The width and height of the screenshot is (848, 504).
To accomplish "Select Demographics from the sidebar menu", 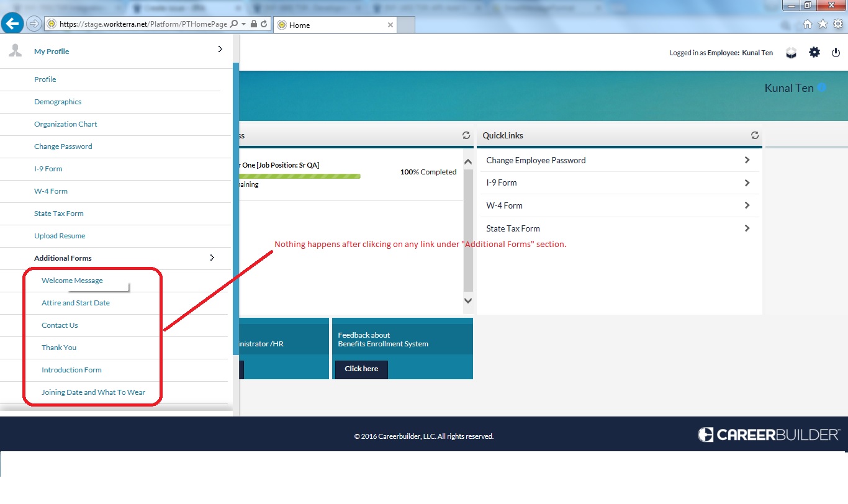I will pyautogui.click(x=58, y=102).
